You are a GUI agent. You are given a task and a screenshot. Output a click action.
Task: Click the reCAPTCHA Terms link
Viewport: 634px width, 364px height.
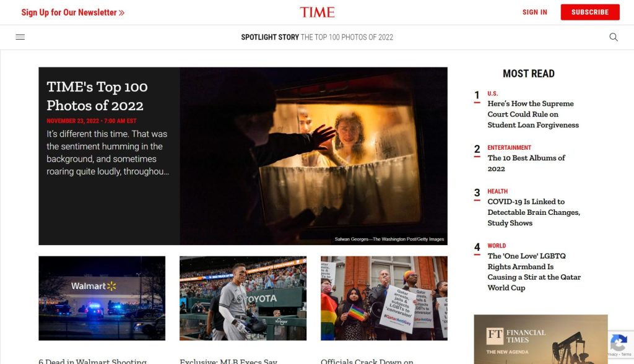click(626, 354)
